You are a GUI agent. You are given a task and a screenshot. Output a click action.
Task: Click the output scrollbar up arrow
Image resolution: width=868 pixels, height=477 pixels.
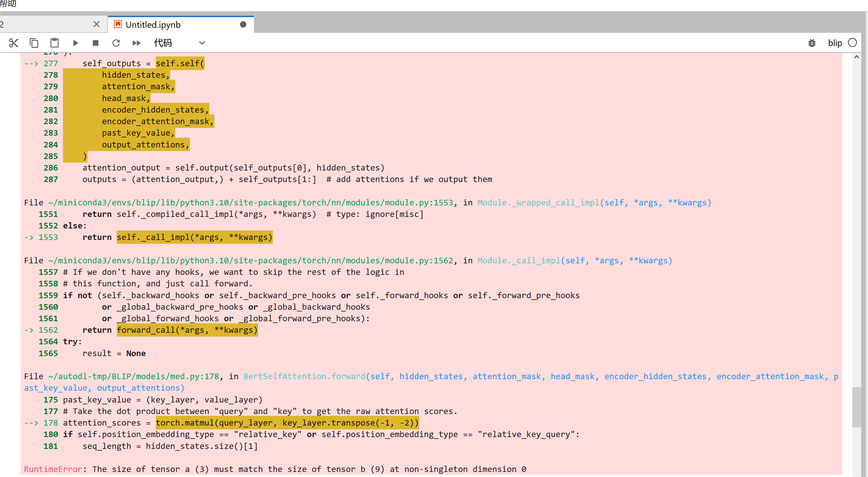[856, 57]
